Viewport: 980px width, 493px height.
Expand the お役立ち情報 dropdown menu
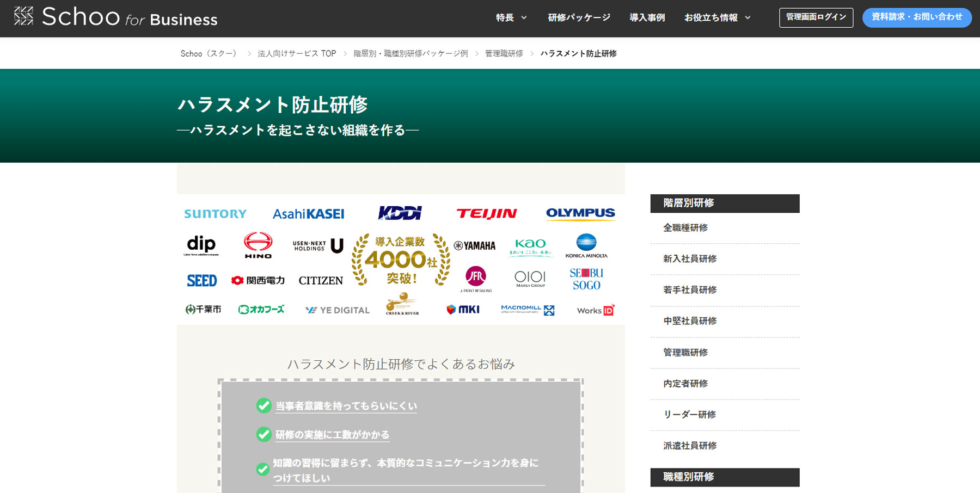click(x=718, y=17)
